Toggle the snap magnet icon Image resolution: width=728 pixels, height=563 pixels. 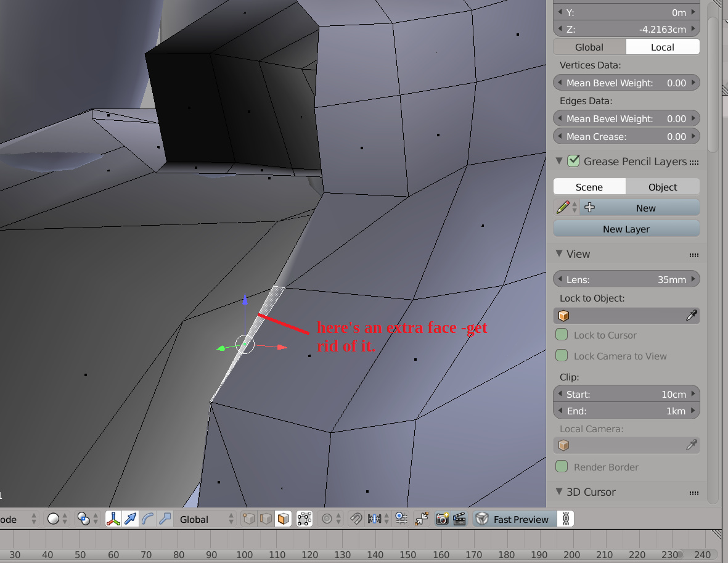tap(356, 519)
